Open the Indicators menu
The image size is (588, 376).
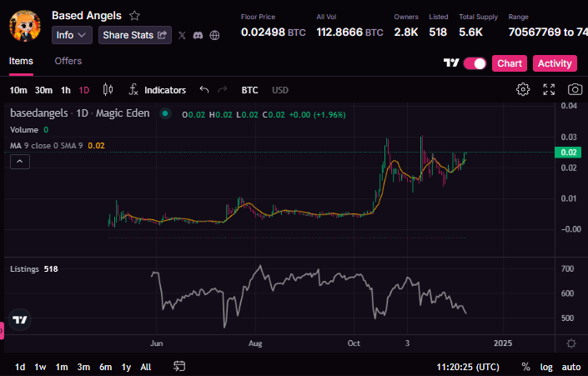pyautogui.click(x=158, y=90)
